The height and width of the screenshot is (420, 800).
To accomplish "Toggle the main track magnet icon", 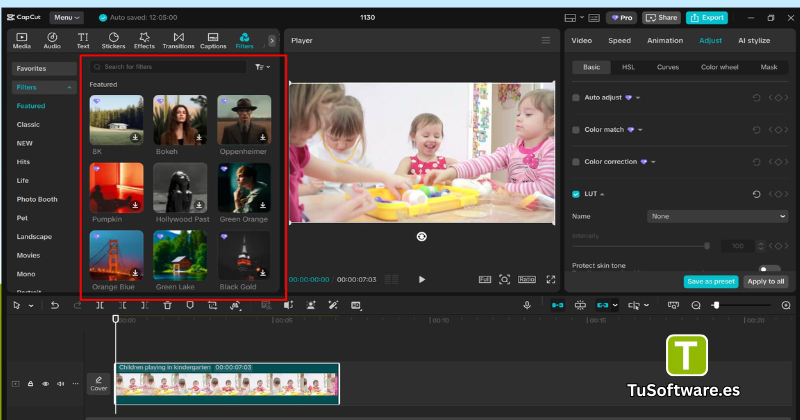I will click(x=557, y=305).
